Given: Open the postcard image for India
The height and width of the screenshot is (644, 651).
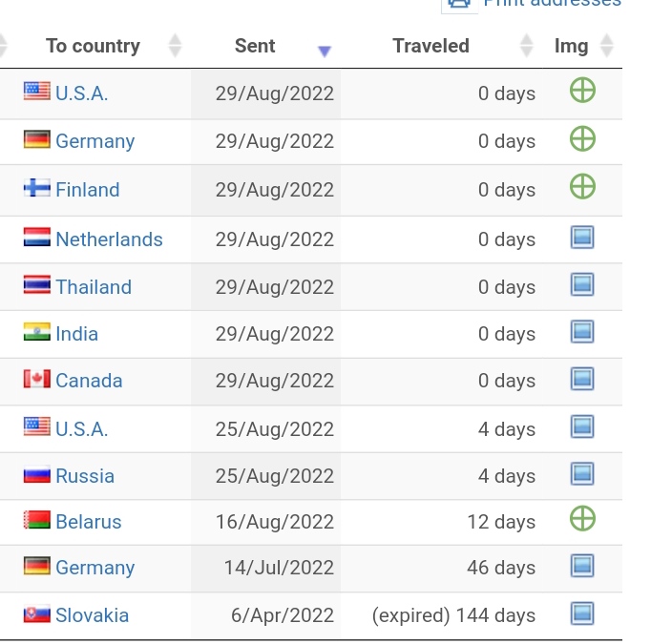Looking at the screenshot, I should 582,332.
